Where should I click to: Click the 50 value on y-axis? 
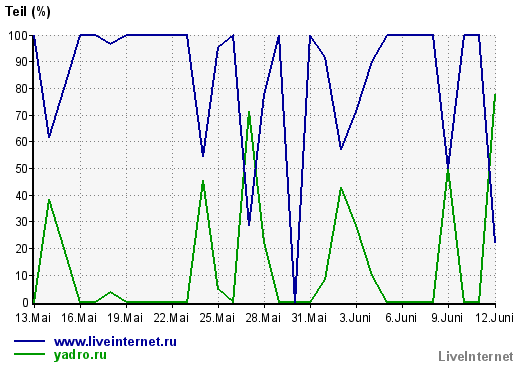click(x=22, y=169)
